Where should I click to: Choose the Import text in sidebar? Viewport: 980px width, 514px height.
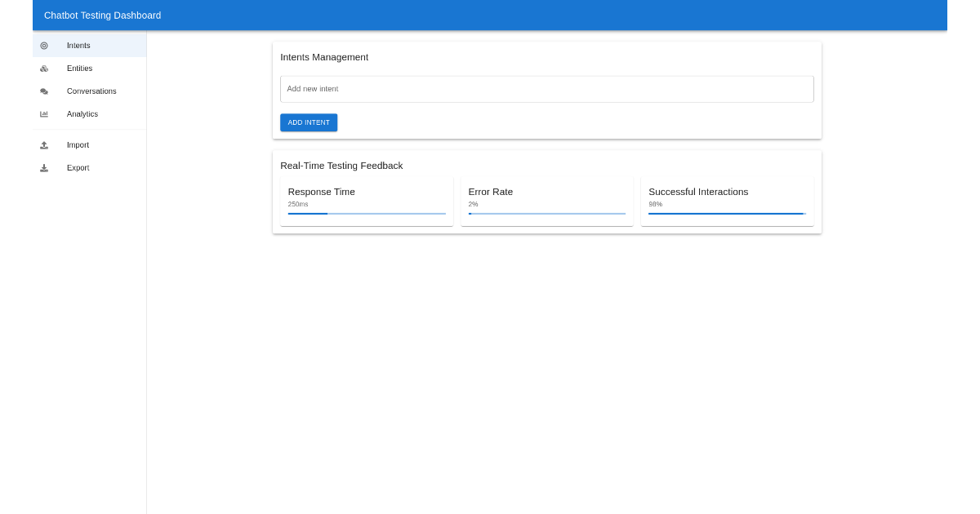(x=78, y=145)
